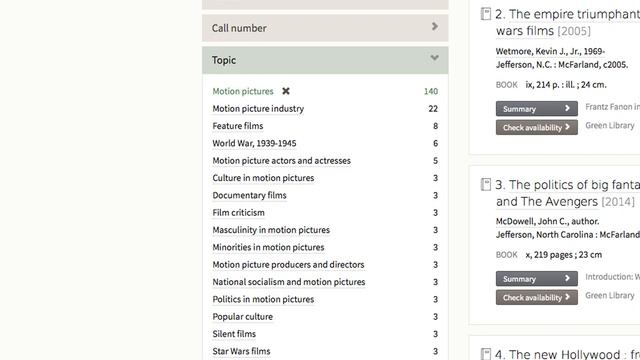Remove the Motion pictures topic filter
This screenshot has height=360, width=640.
coord(286,91)
